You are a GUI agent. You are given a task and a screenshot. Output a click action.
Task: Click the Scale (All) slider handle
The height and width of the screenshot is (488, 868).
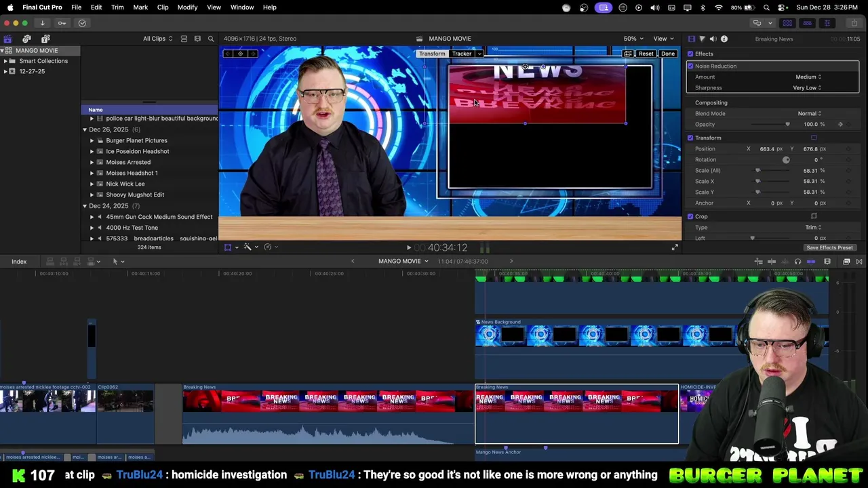click(x=757, y=170)
